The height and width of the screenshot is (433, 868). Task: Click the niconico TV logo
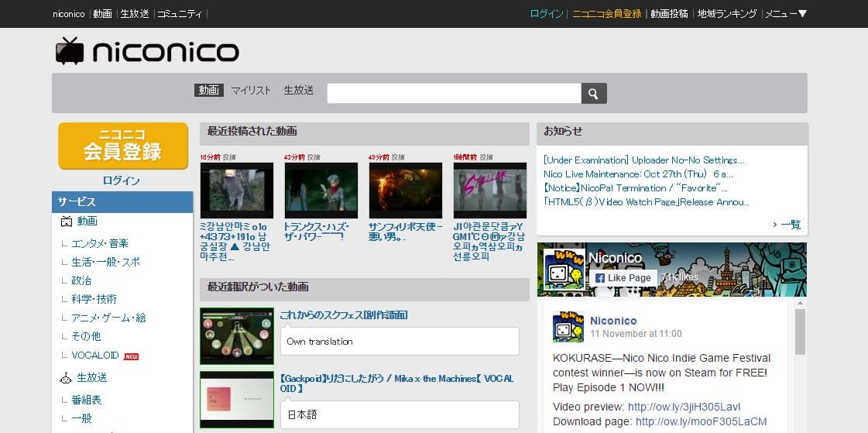pyautogui.click(x=146, y=51)
